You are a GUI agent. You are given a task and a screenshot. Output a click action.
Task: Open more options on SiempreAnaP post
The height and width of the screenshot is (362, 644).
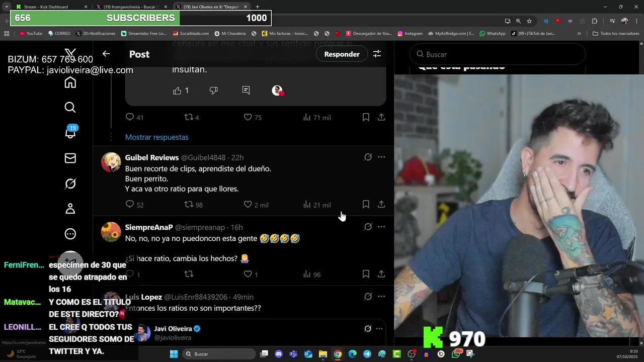pos(381,227)
